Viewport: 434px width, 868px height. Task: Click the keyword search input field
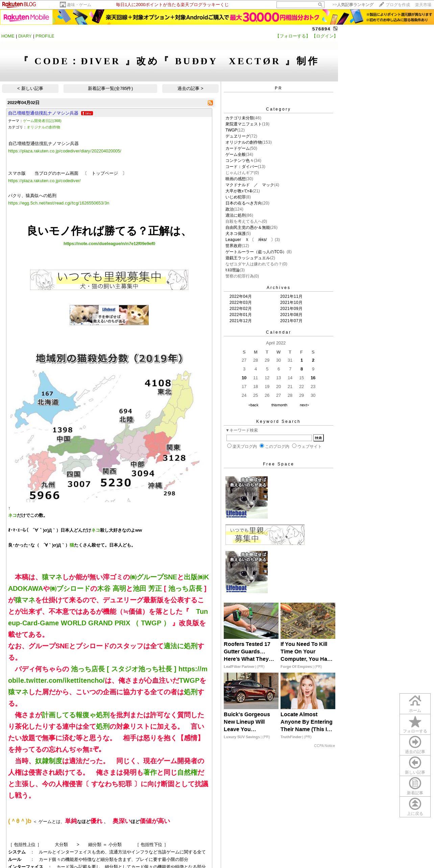[x=269, y=438]
